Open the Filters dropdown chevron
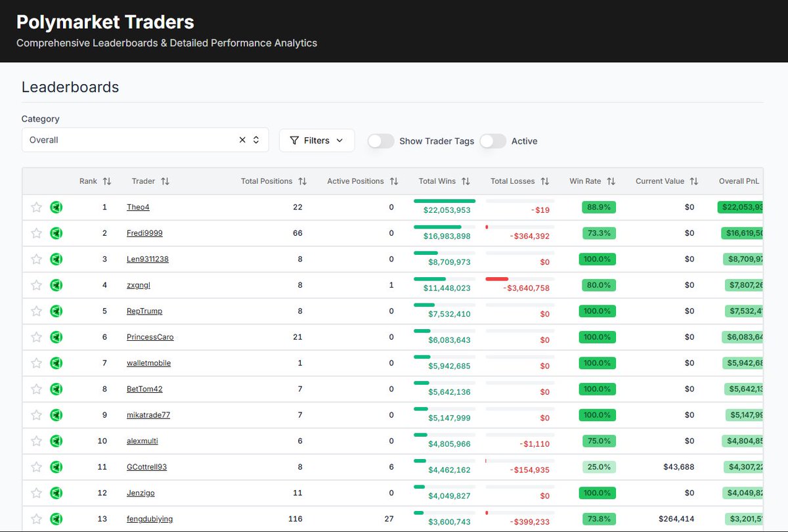 click(339, 140)
